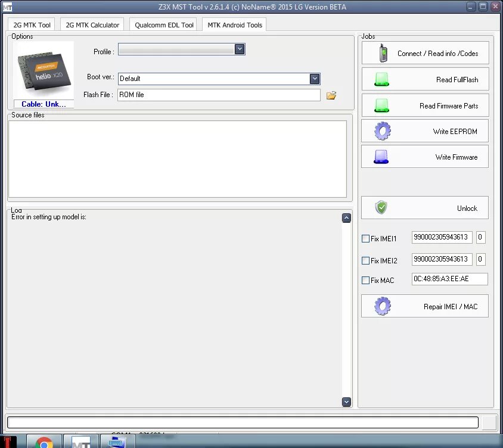503x448 pixels.
Task: Switch to Qualcomm EDL Tool tab
Action: 164,25
